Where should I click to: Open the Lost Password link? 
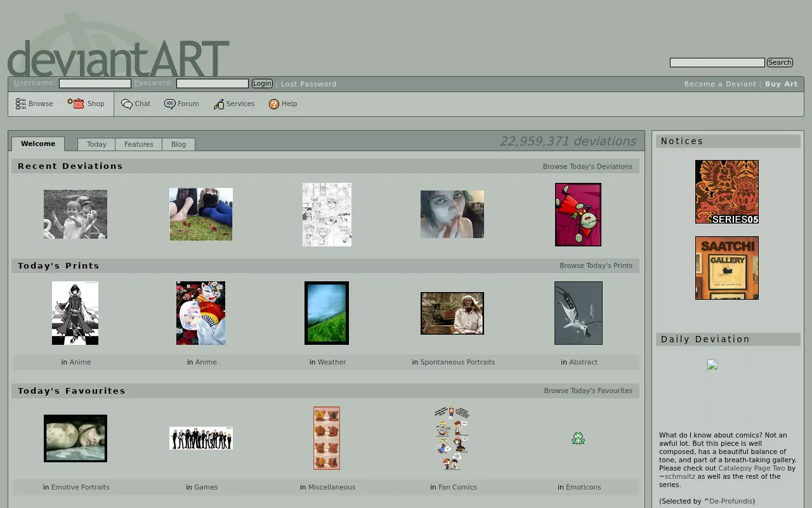pos(309,84)
